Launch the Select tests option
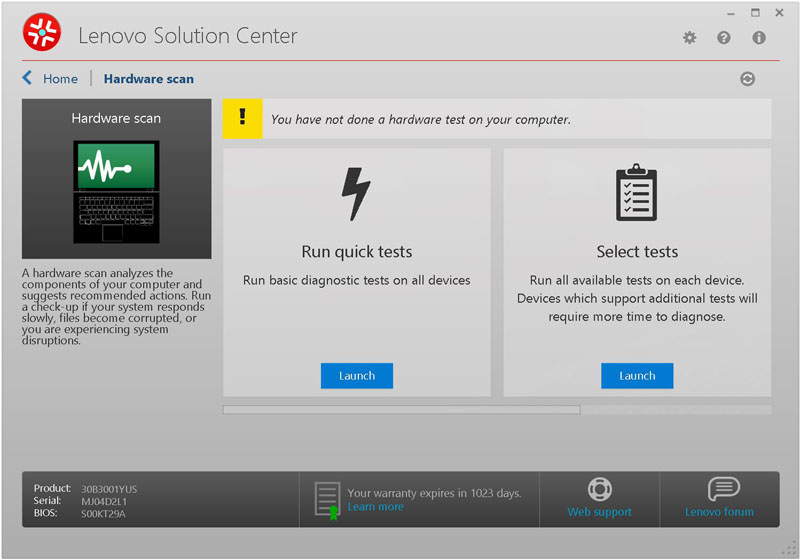The width and height of the screenshot is (800, 560). coord(637,376)
